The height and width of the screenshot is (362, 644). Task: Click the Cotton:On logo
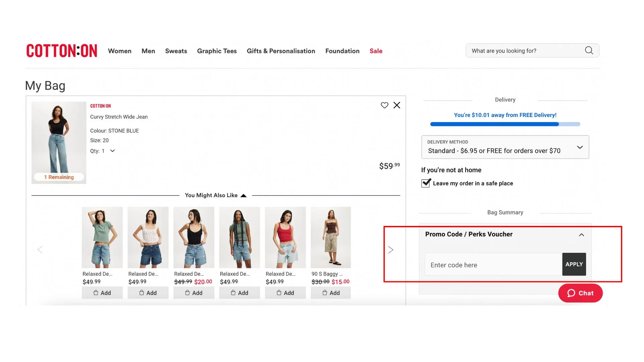click(61, 50)
